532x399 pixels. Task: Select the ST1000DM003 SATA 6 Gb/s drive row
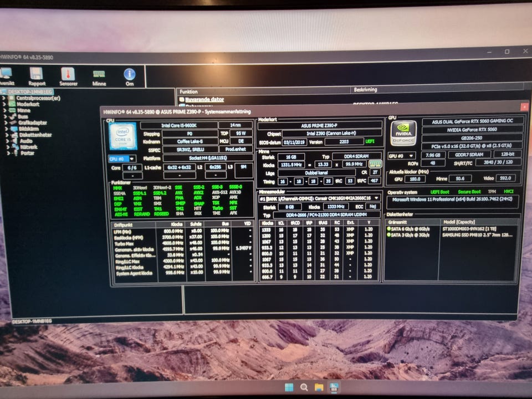tap(452, 229)
